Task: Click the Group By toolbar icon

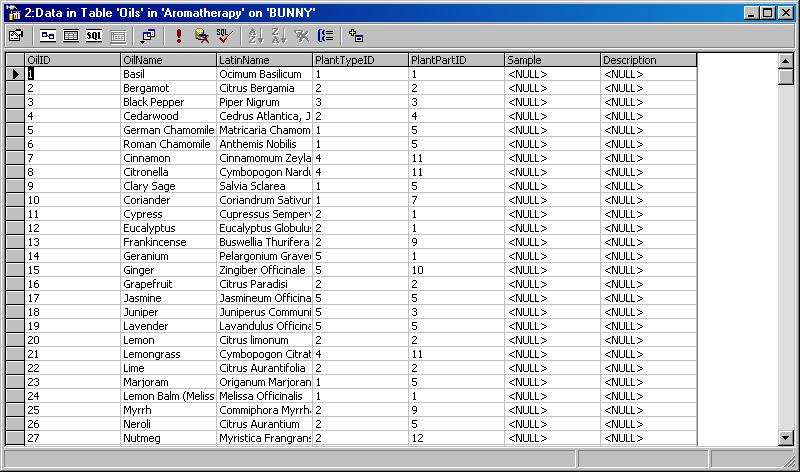Action: tap(325, 35)
